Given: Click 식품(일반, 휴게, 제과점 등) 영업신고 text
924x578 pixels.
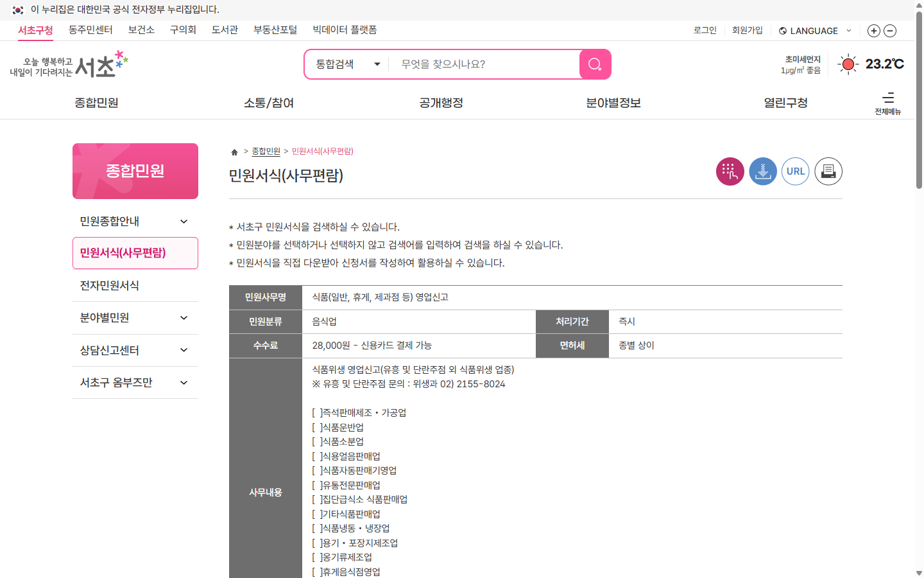Looking at the screenshot, I should coord(381,297).
